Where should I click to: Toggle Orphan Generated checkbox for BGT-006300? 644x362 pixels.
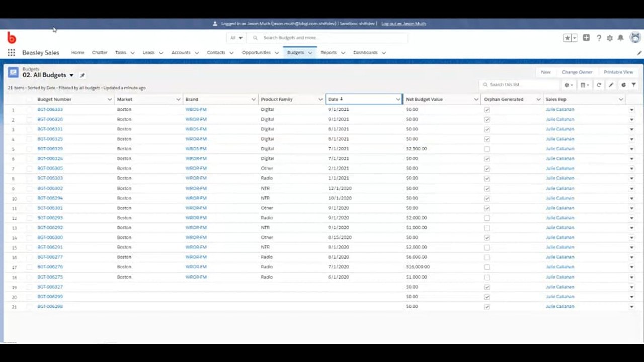point(487,237)
